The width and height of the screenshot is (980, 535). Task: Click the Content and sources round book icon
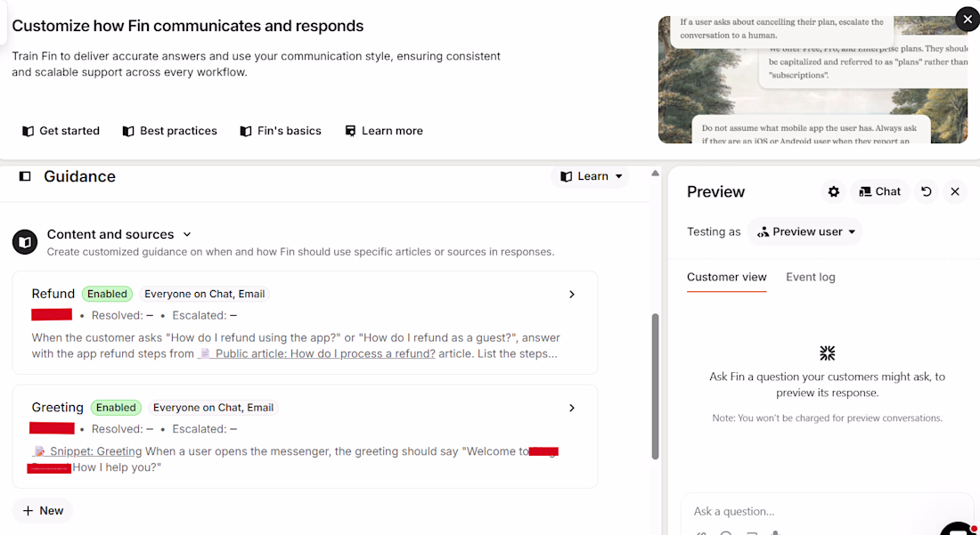(x=25, y=242)
